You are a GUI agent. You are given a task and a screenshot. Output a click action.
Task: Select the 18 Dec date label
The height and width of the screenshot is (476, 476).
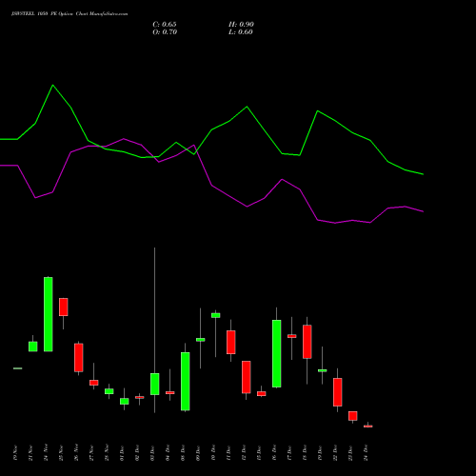(305, 453)
